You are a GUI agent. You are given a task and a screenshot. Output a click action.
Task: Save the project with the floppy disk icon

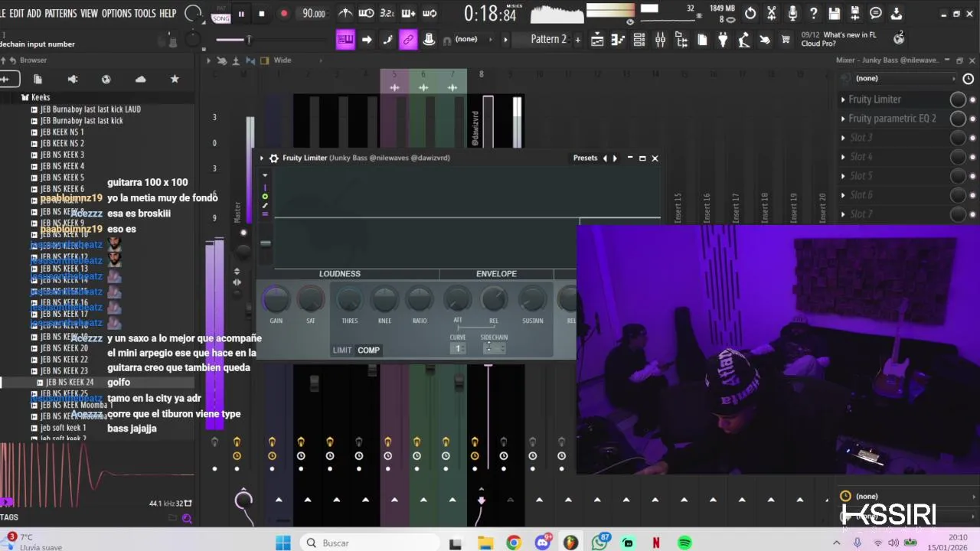[x=834, y=13]
